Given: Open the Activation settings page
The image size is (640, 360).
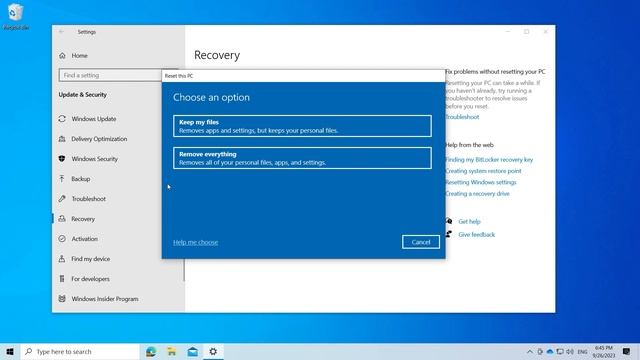Looking at the screenshot, I should (x=84, y=239).
